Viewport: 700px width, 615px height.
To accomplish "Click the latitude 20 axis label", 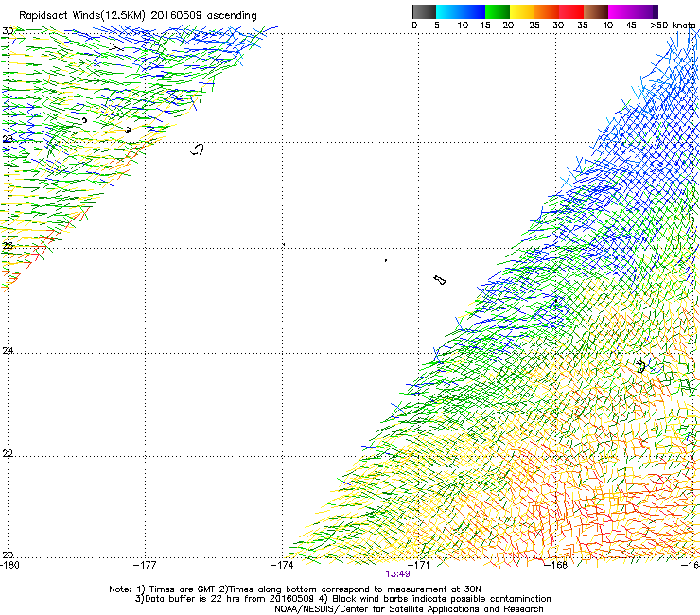I will 8,555.
